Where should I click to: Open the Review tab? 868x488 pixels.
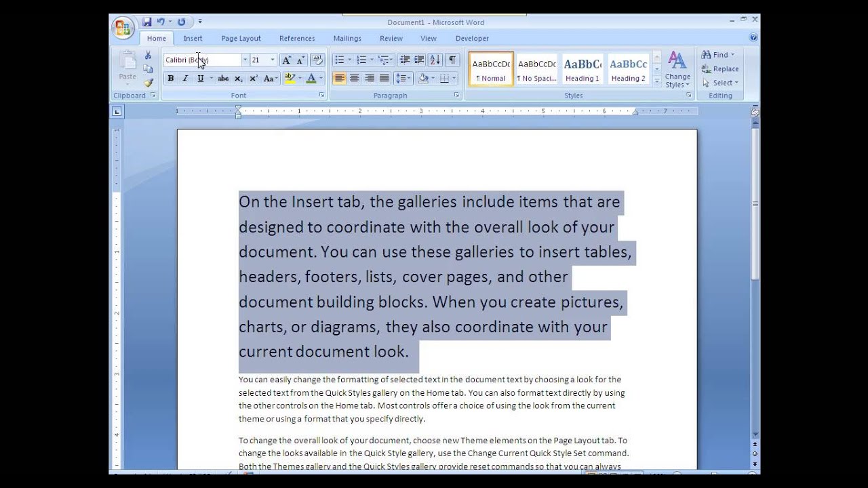coord(391,39)
